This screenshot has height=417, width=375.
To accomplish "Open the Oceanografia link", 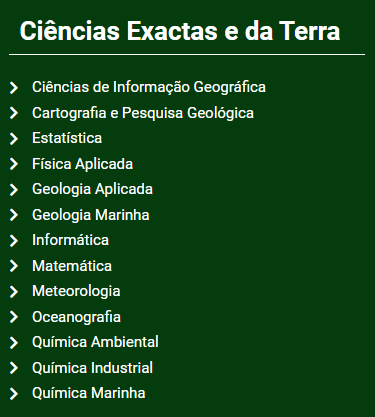I will coord(76,317).
